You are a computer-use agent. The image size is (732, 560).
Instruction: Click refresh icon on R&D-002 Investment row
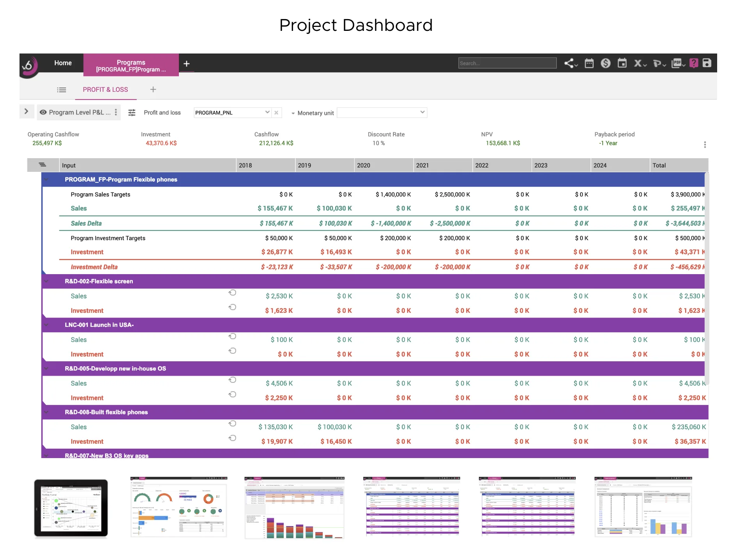[x=232, y=307]
